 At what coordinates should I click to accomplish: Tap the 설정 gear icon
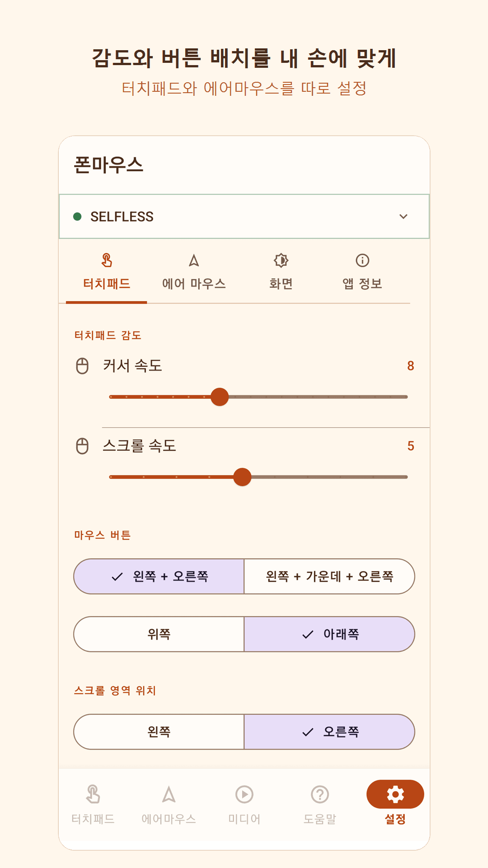click(395, 794)
